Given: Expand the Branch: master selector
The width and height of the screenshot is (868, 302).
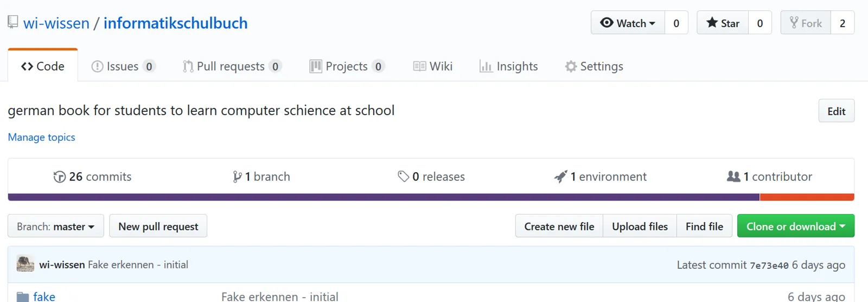Looking at the screenshot, I should point(55,226).
